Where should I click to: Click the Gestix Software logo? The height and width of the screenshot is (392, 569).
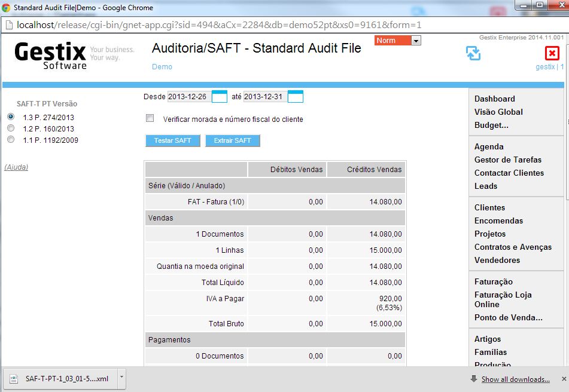coord(51,56)
